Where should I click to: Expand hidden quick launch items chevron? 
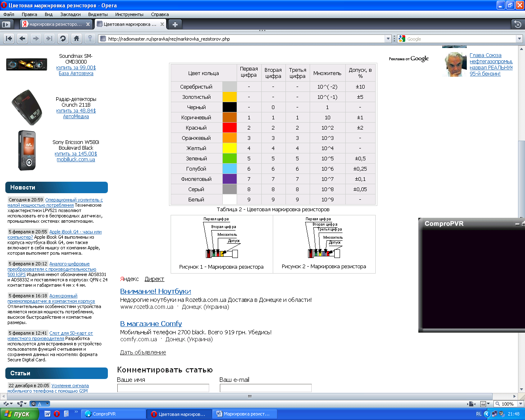coord(76,412)
